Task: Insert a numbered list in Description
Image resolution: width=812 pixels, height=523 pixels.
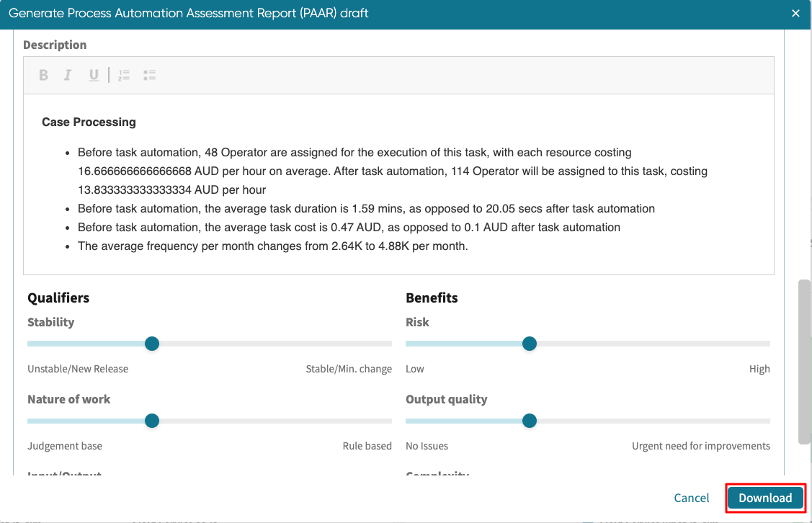Action: click(x=124, y=75)
